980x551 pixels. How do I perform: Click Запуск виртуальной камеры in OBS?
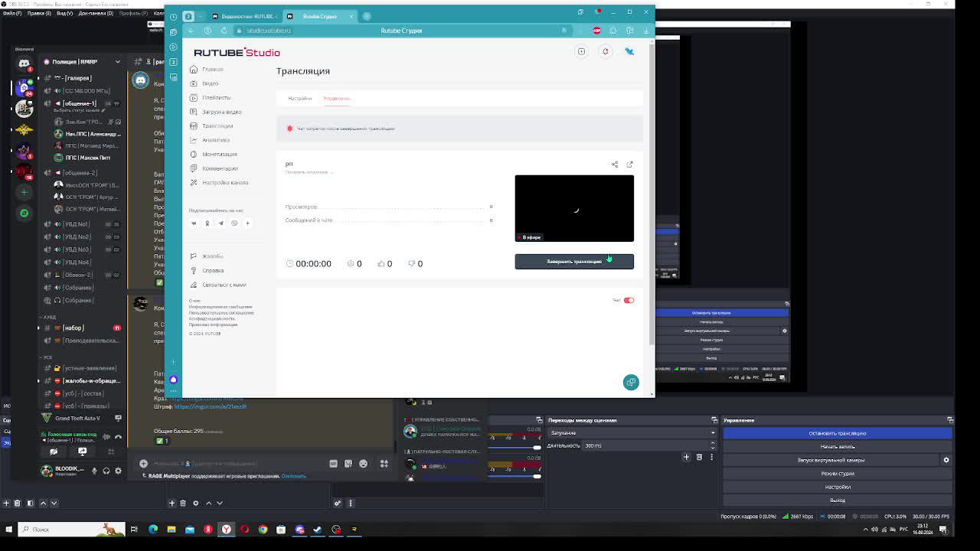[831, 460]
